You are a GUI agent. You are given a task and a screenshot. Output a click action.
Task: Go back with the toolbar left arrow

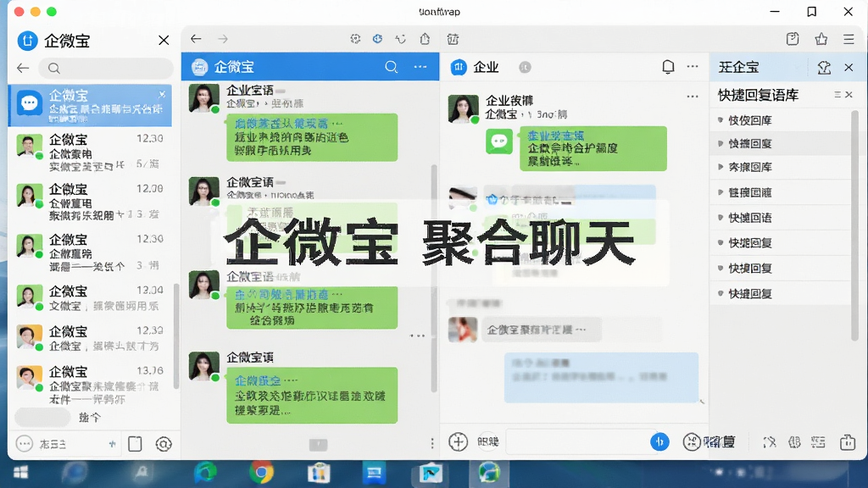pyautogui.click(x=196, y=39)
